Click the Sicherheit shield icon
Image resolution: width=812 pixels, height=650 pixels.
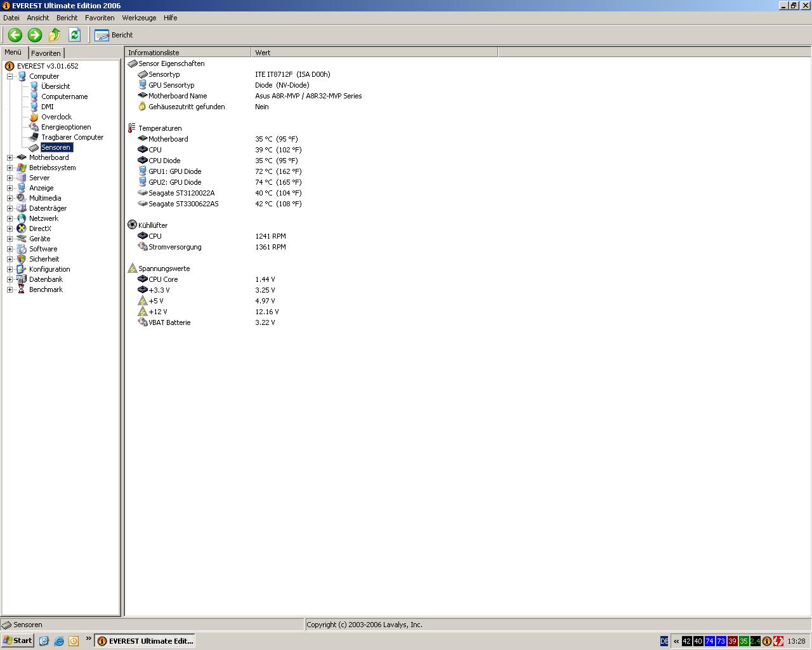(22, 259)
